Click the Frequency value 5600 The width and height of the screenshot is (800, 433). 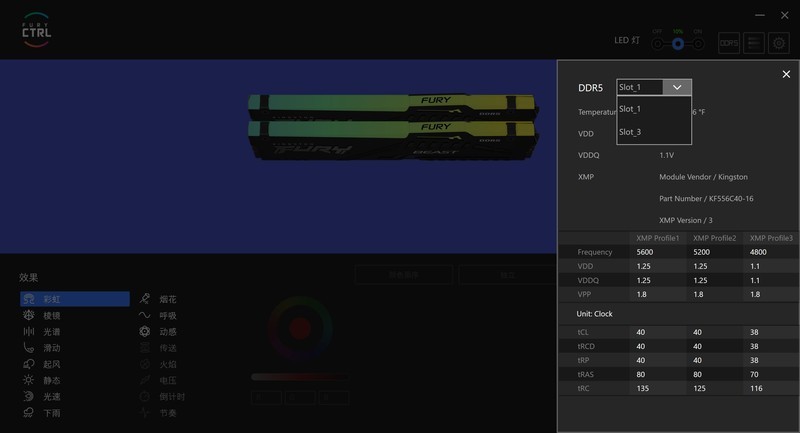coord(645,252)
